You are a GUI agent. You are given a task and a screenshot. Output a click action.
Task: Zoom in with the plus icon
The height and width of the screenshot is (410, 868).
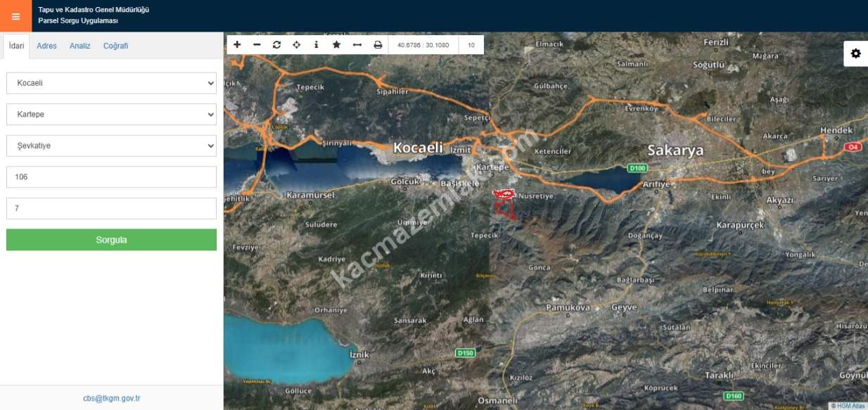[237, 45]
